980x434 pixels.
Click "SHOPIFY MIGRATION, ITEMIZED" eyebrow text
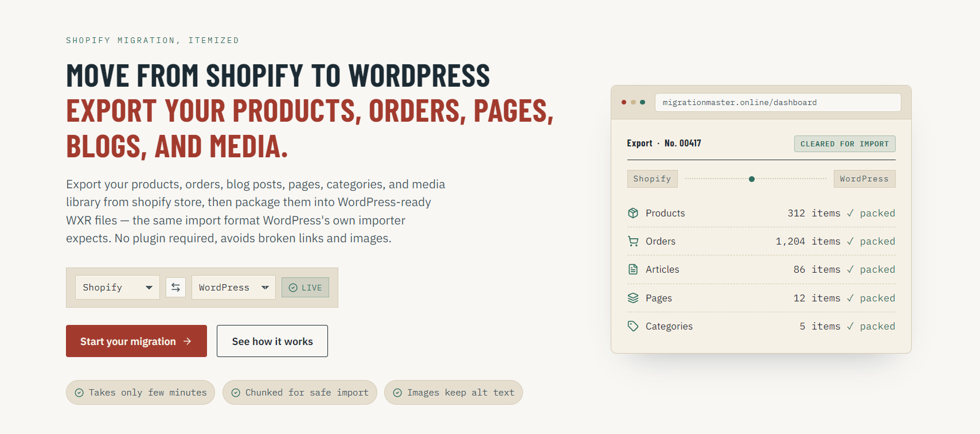(153, 40)
